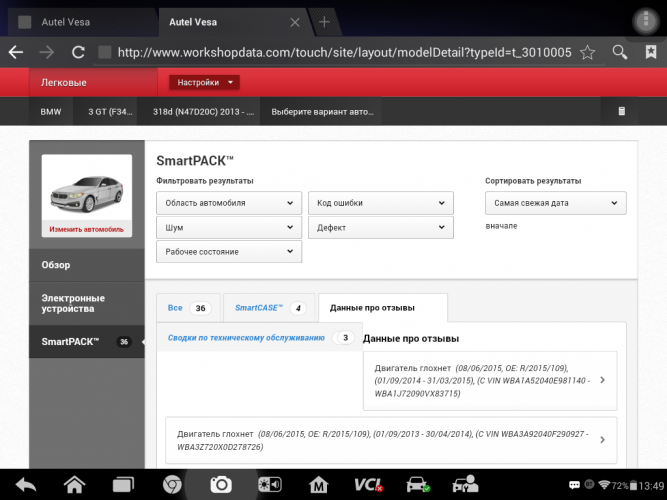Reload the page with refresh icon
667x500 pixels.
[x=78, y=52]
